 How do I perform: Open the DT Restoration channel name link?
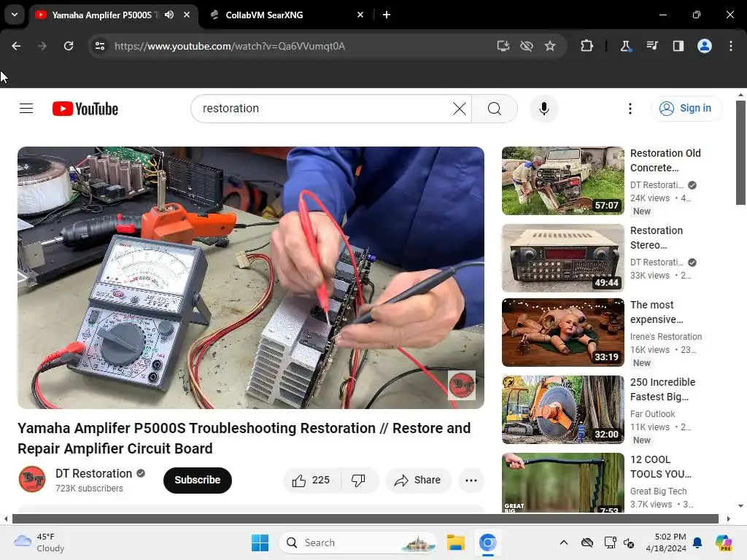coord(94,473)
